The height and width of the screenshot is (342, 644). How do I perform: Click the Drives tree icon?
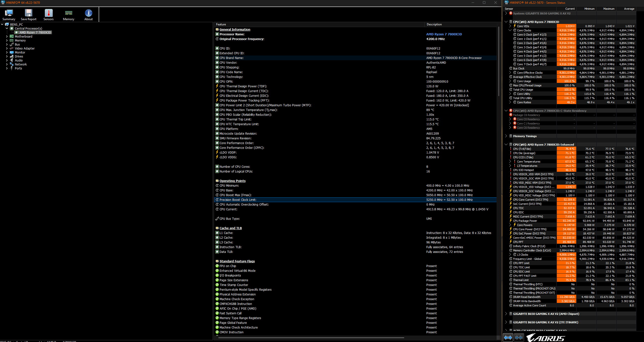pos(11,57)
